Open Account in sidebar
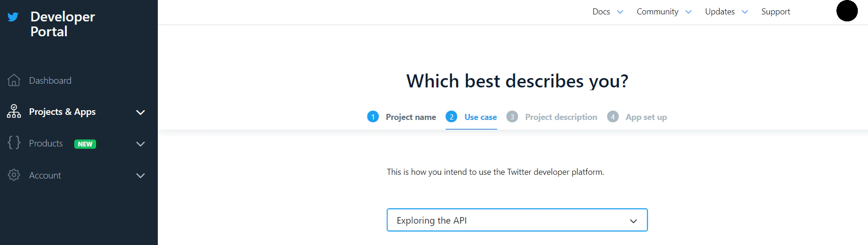The image size is (868, 245). [45, 175]
